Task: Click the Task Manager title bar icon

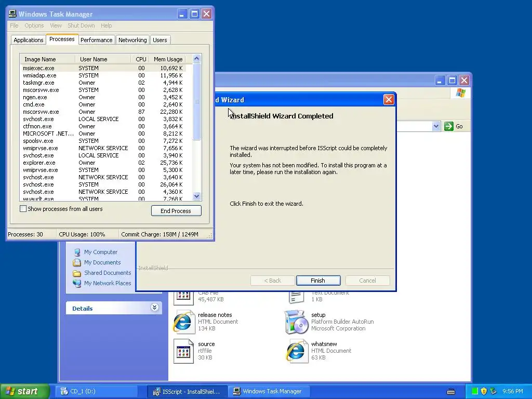Action: click(x=12, y=14)
